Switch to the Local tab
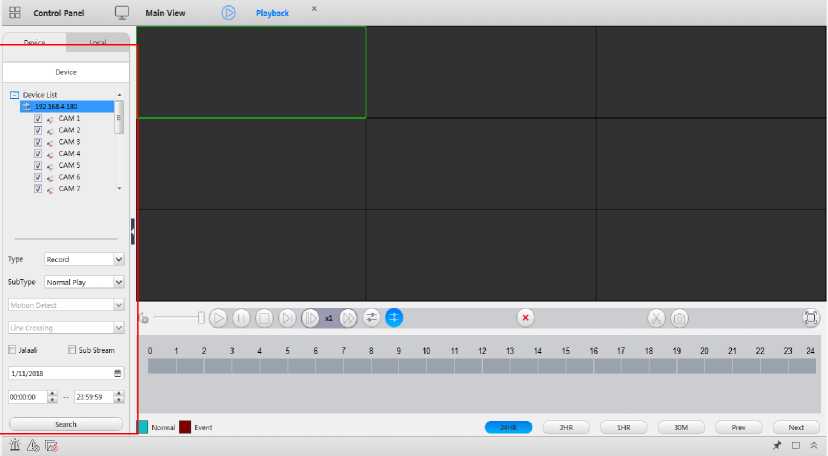 [98, 42]
